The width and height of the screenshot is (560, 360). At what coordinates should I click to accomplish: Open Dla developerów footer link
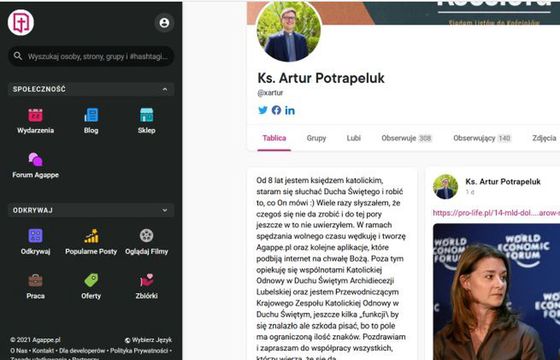[x=82, y=351]
